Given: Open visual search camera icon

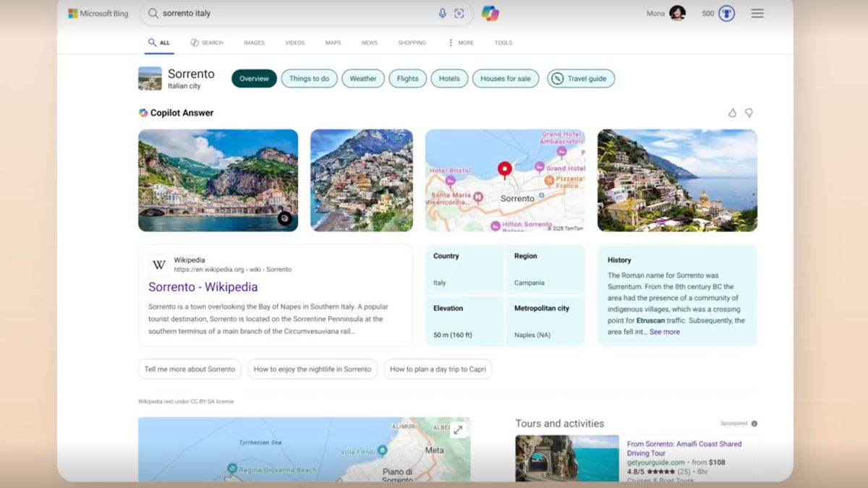Looking at the screenshot, I should [459, 14].
